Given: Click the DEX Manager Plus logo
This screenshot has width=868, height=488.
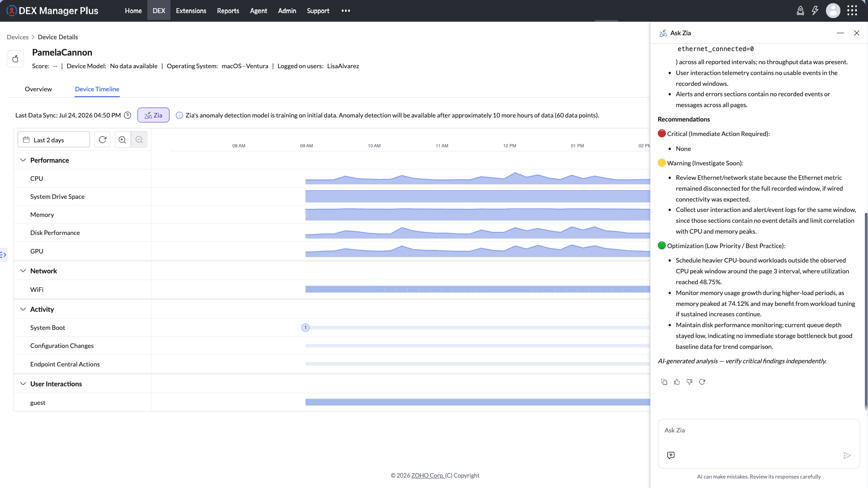Looking at the screenshot, I should (x=52, y=11).
